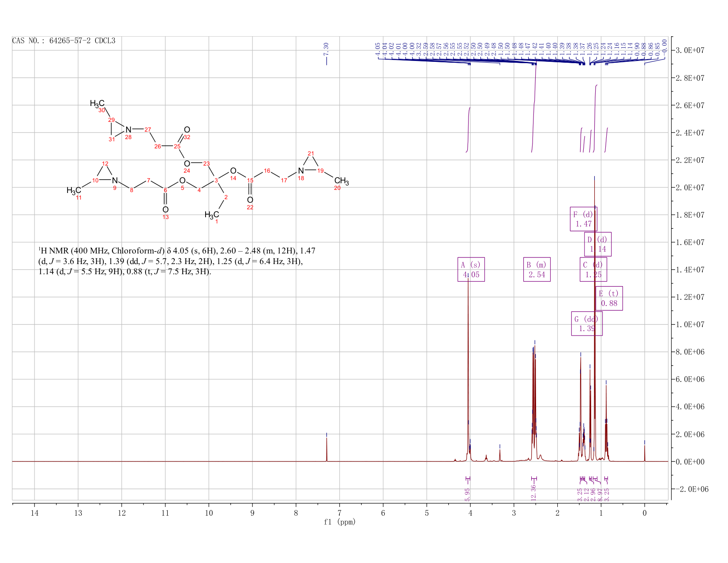
Task: Click x-axis tick label 2
Action: pyautogui.click(x=558, y=513)
